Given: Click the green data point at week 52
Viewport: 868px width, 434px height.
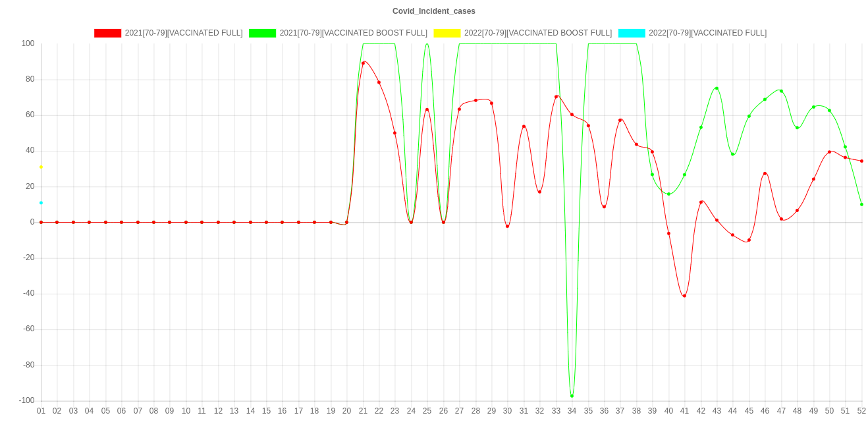Looking at the screenshot, I should (x=861, y=205).
